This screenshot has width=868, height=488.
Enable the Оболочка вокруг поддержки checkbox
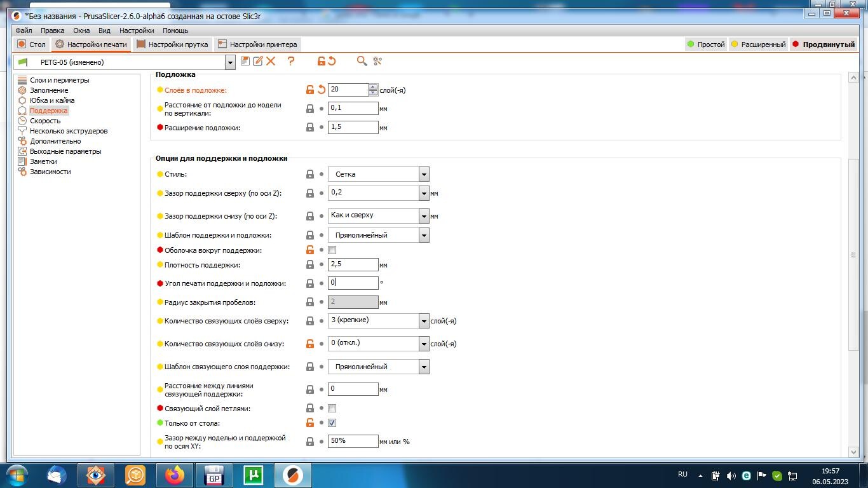pyautogui.click(x=332, y=250)
